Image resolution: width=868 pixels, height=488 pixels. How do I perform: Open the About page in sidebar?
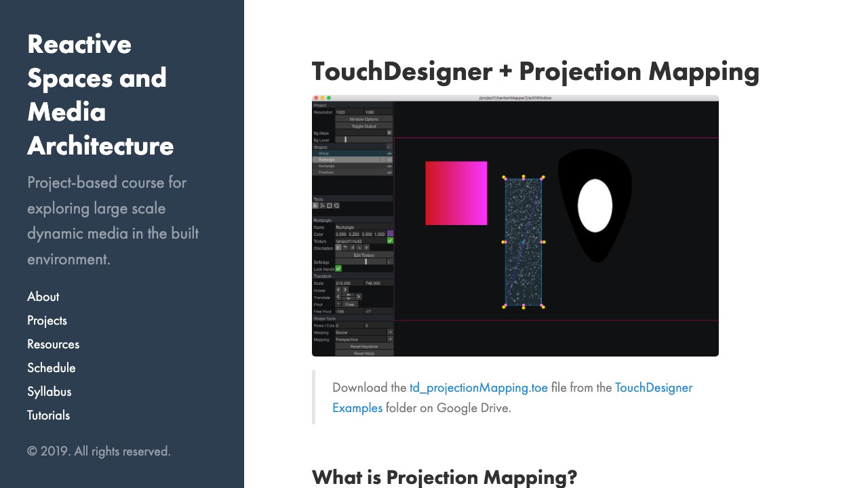tap(43, 297)
